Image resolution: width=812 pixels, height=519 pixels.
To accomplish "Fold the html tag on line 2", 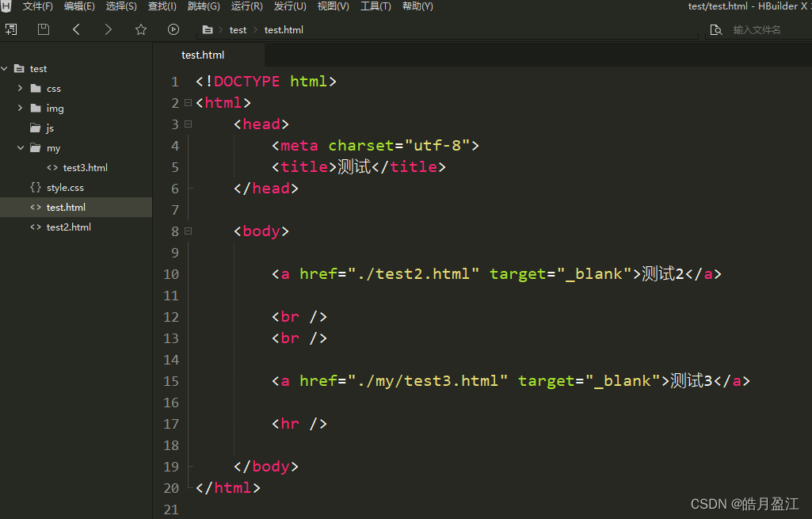I will 189,102.
